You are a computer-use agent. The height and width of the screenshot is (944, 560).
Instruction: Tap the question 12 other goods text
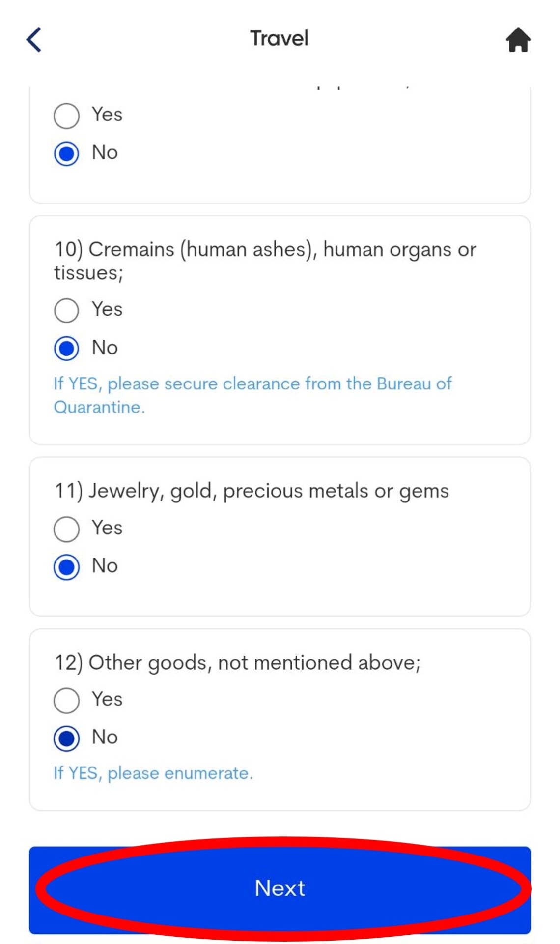237,663
